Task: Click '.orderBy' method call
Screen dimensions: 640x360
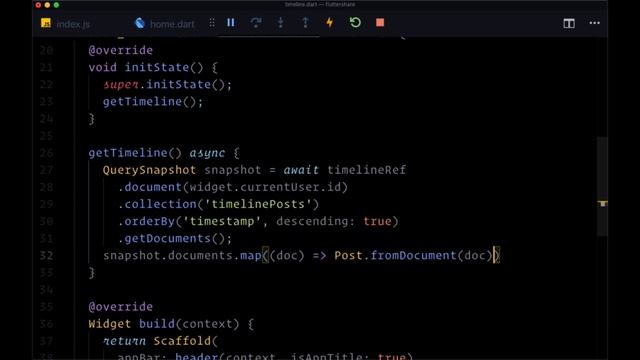Action: coord(146,221)
